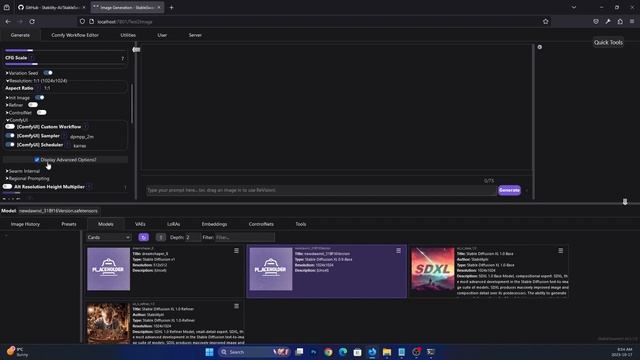Toggle the Variation Seed switch
The width and height of the screenshot is (640, 360).
(x=48, y=73)
